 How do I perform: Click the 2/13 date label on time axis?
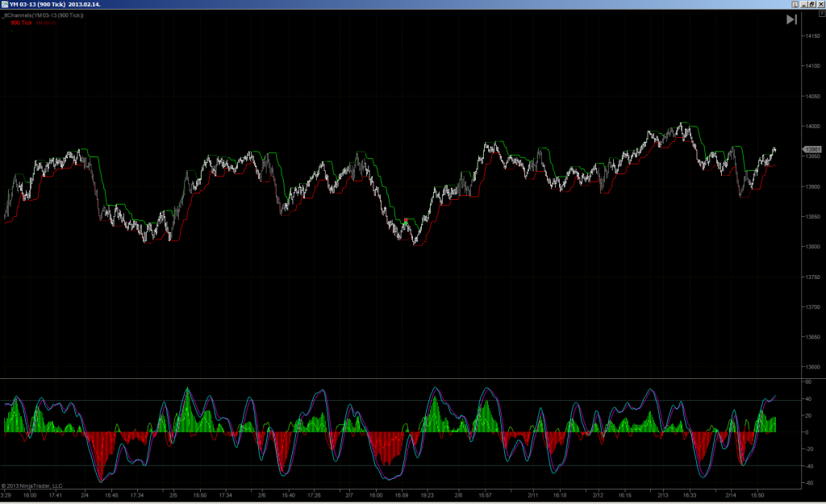click(x=663, y=495)
